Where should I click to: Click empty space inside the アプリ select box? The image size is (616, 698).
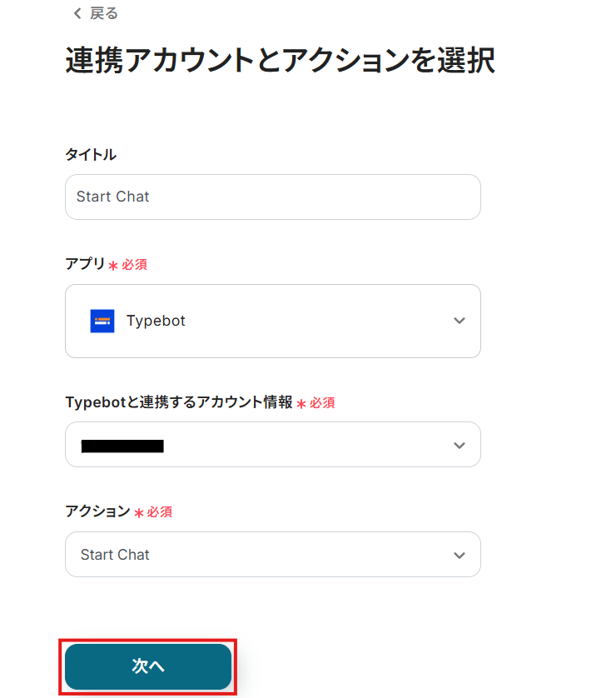click(x=316, y=321)
